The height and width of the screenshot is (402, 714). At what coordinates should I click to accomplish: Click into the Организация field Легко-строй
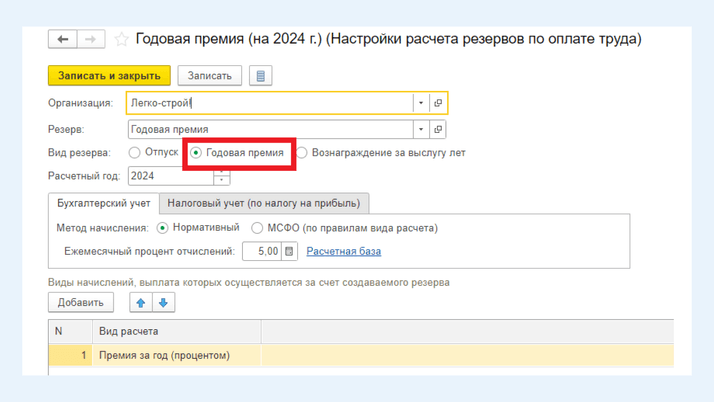pos(270,103)
